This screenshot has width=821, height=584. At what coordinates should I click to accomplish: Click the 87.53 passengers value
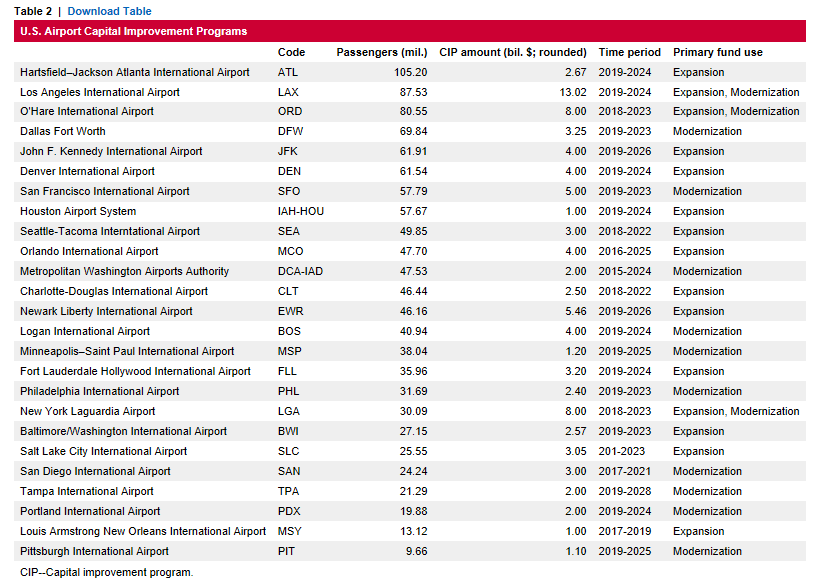pos(414,92)
